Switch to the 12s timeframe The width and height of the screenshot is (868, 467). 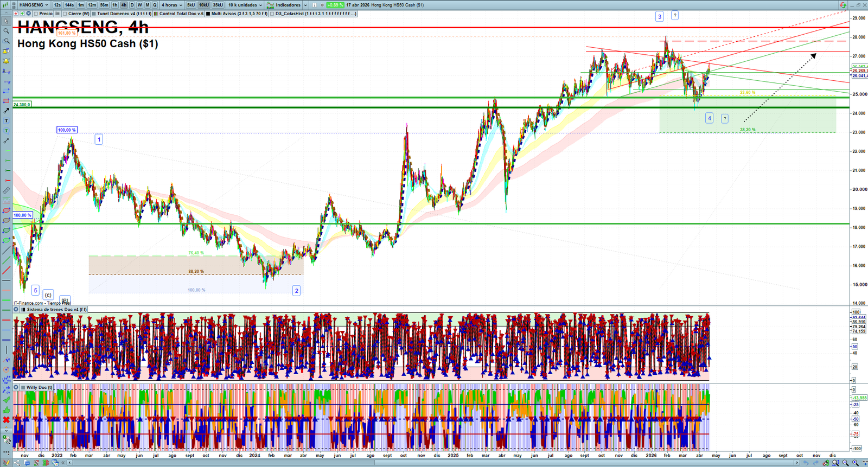click(57, 5)
